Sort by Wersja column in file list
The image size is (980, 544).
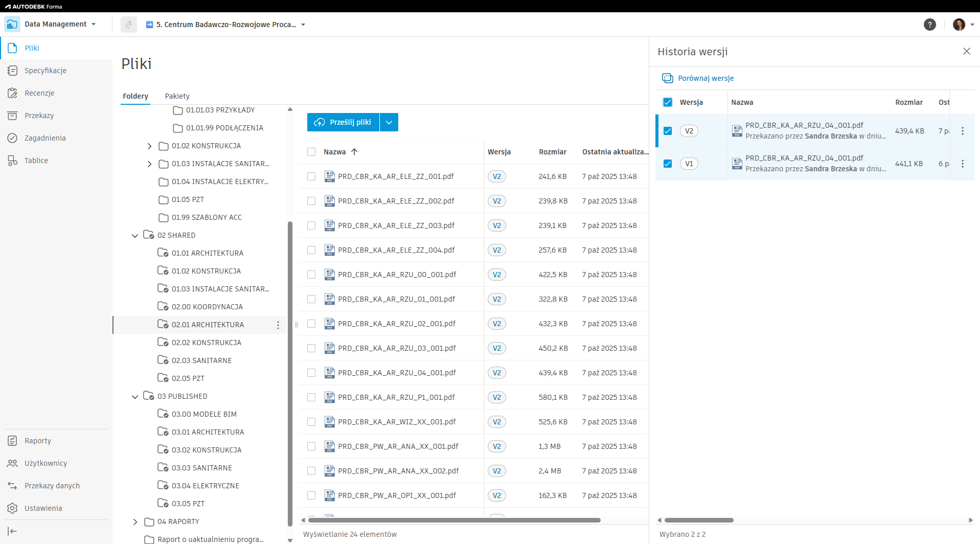[x=499, y=152]
